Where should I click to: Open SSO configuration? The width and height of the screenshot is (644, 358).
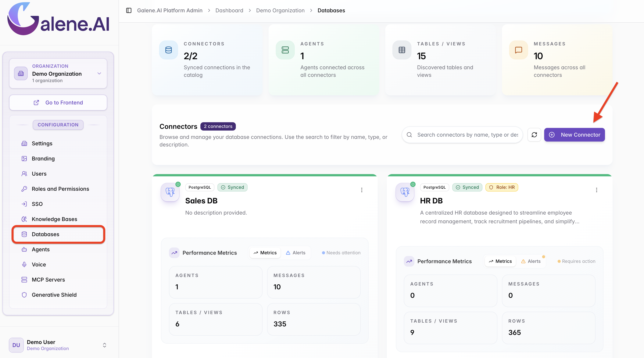[x=58, y=204]
